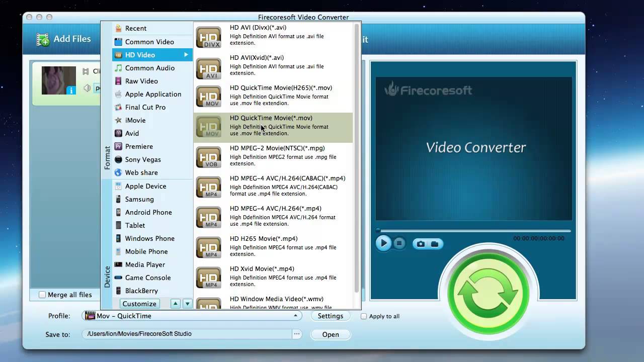Click the Windows Phone icon
This screenshot has width=644, height=362.
[x=118, y=238]
